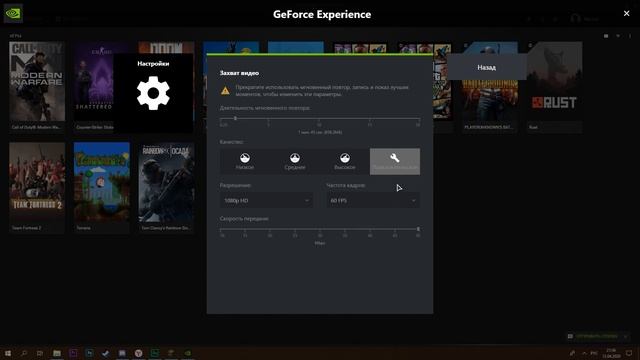The height and width of the screenshot is (360, 640).
Task: Open the Windows notification center
Action: 629,353
